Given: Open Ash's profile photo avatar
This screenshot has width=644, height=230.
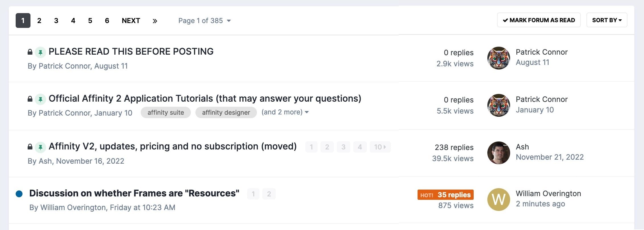Looking at the screenshot, I should tap(498, 153).
